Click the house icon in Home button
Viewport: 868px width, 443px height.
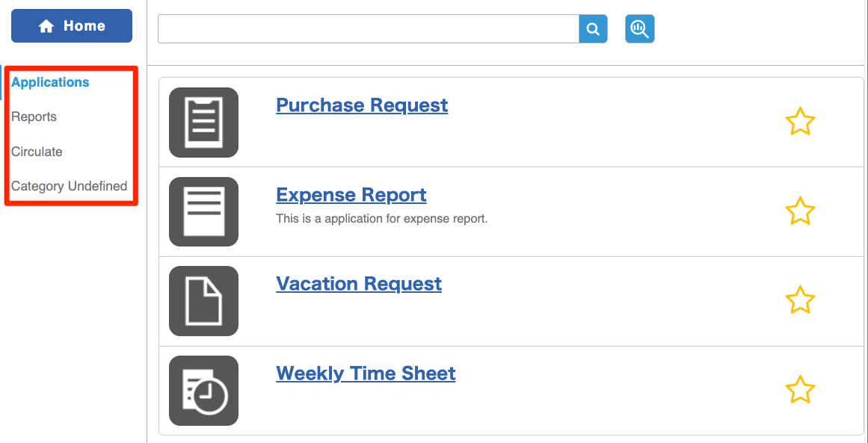coord(46,26)
